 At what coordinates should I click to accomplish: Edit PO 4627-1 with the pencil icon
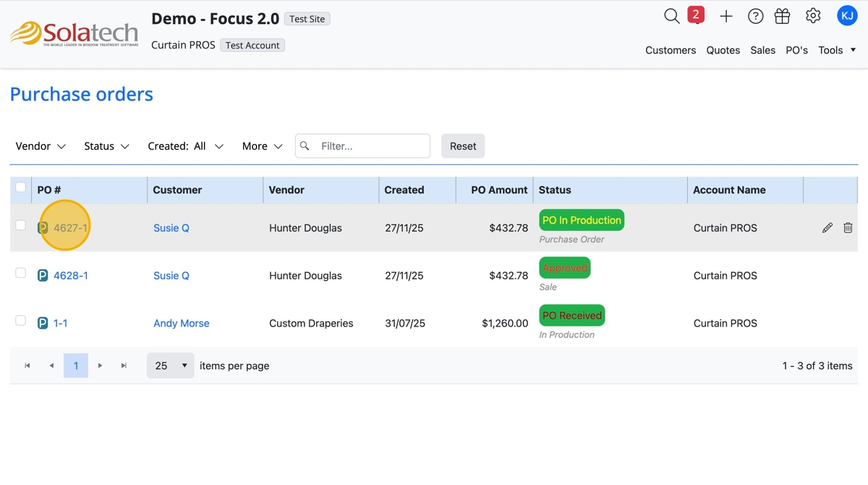[827, 228]
